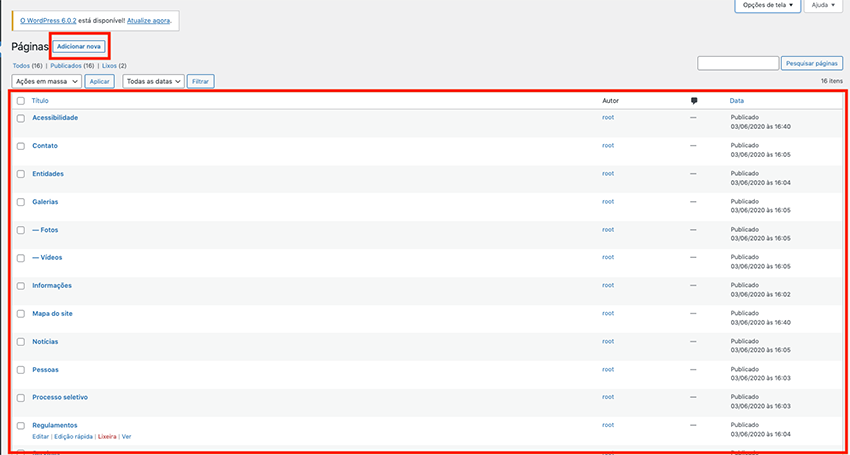Apply the selected bulk action
This screenshot has height=455, width=850.
pos(100,81)
